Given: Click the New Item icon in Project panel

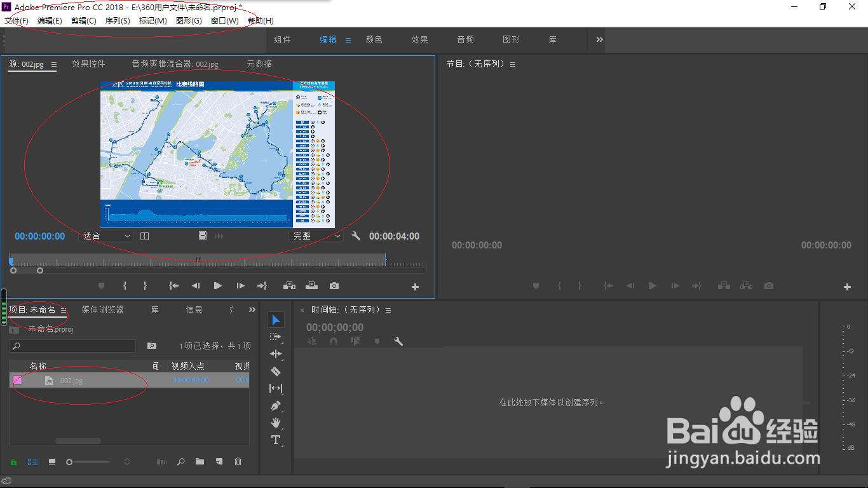Looking at the screenshot, I should [x=219, y=462].
